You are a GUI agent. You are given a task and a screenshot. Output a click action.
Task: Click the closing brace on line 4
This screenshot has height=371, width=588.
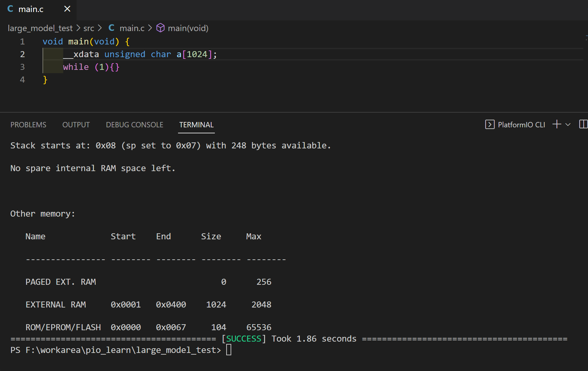pyautogui.click(x=45, y=80)
